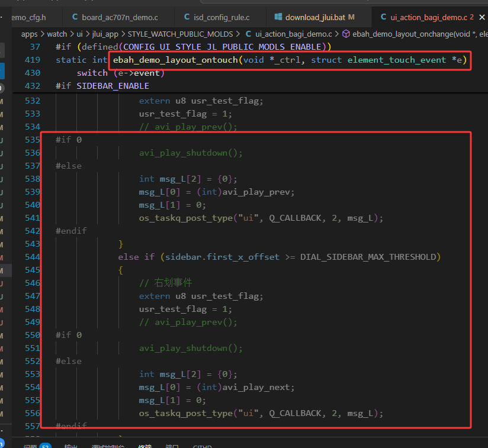Click the Windows icon on download_jlui.bat tab
The height and width of the screenshot is (448, 488).
(278, 17)
